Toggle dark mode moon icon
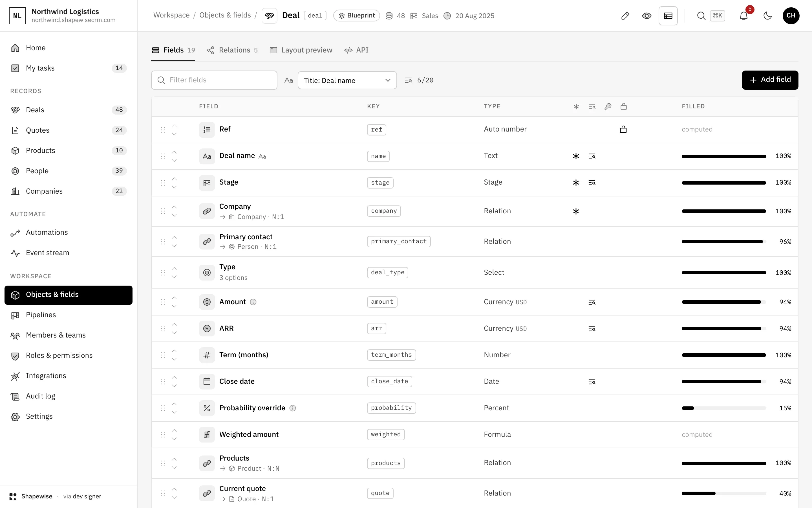Image resolution: width=812 pixels, height=508 pixels. [x=767, y=16]
